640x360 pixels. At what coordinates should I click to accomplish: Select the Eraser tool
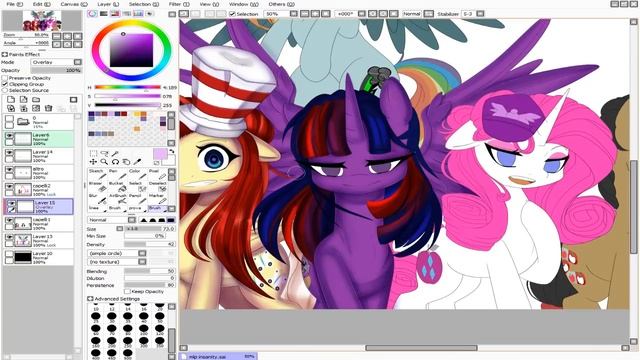click(x=97, y=187)
